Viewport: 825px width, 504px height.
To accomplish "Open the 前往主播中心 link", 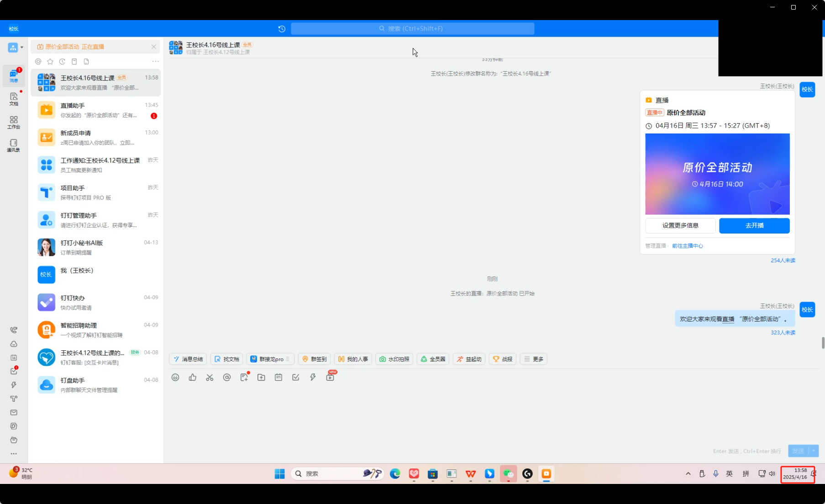I will [x=687, y=246].
